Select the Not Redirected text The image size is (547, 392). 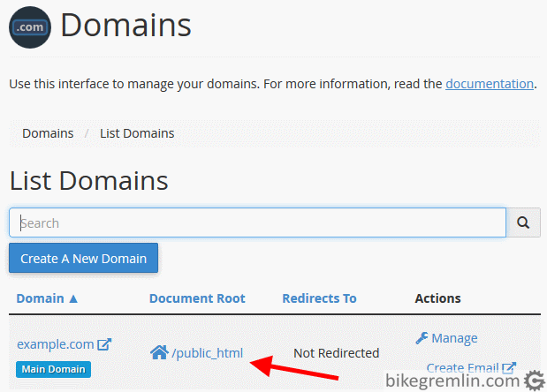337,353
